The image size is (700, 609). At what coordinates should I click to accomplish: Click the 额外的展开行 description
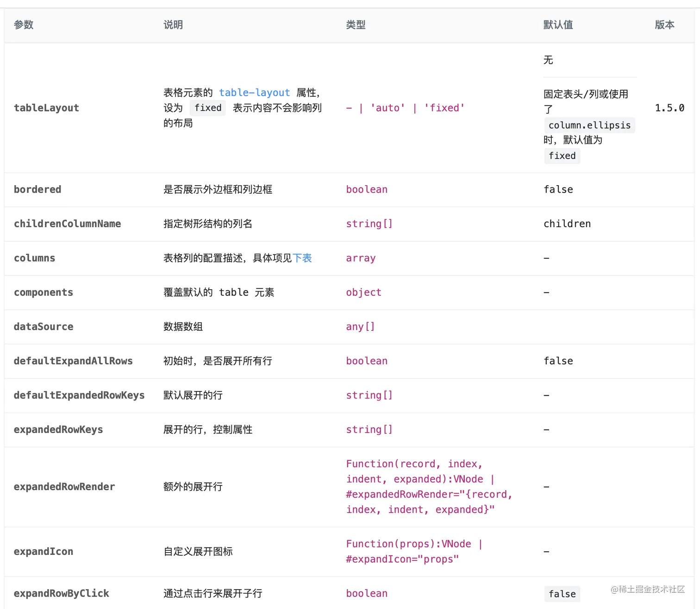click(193, 487)
